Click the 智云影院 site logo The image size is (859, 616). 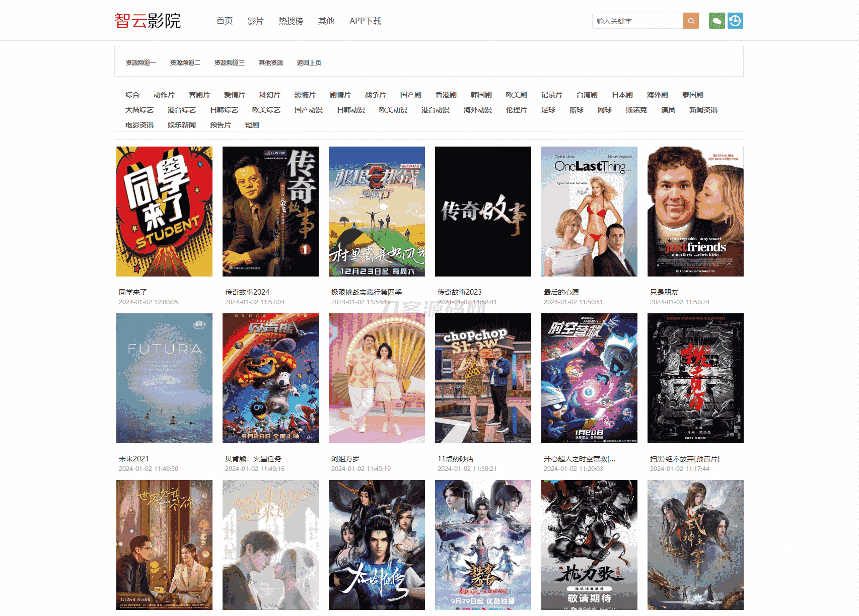coord(148,21)
